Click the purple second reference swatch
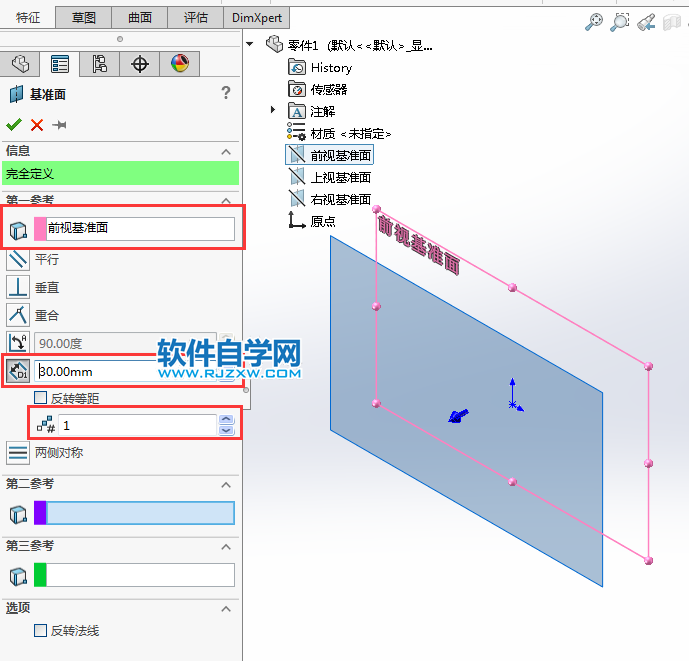Viewport: 689px width, 661px height. click(x=40, y=513)
